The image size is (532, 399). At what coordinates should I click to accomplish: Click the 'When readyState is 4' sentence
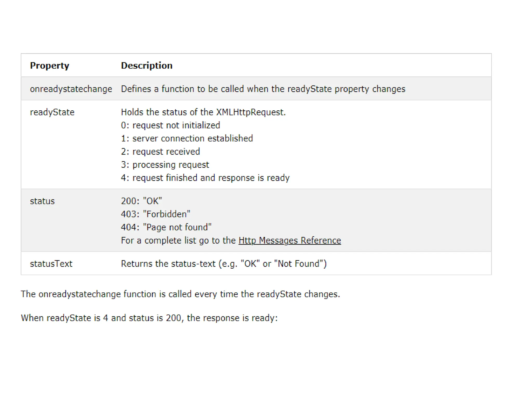tap(149, 318)
